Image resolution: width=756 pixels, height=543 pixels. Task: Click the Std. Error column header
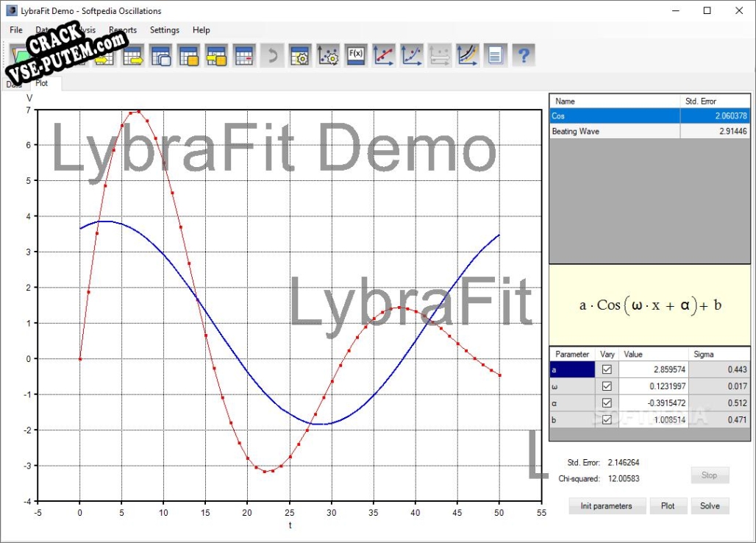(x=715, y=102)
